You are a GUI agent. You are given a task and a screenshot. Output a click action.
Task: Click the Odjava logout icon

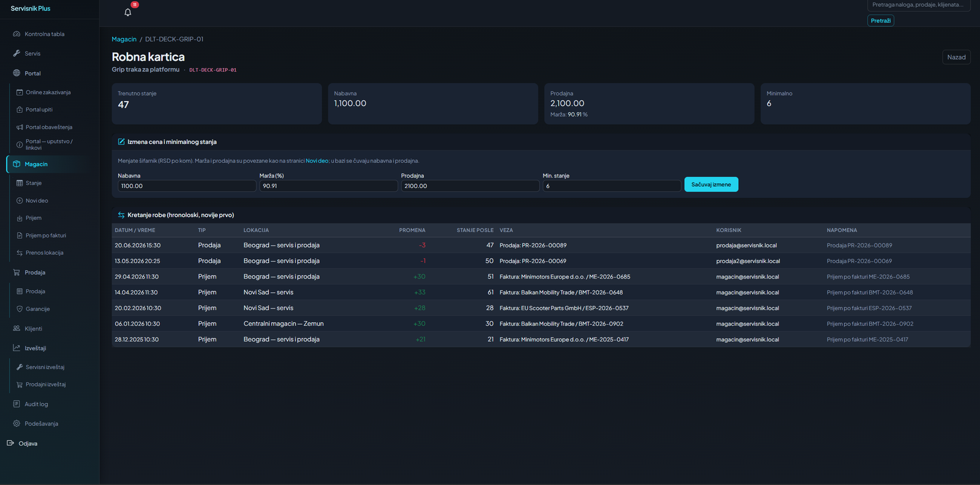pos(10,443)
